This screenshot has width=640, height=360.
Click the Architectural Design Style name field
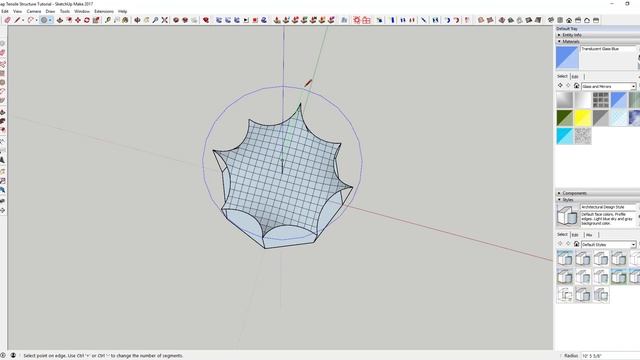(608, 207)
